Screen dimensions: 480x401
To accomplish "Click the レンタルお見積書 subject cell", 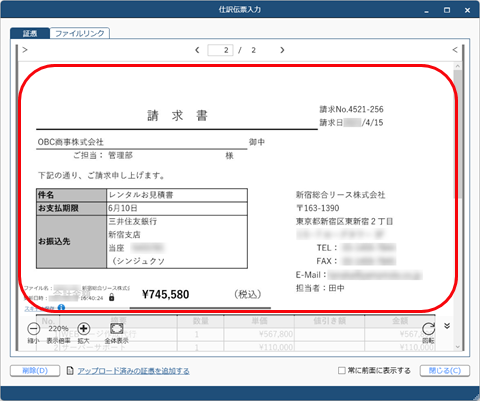I will pyautogui.click(x=177, y=195).
